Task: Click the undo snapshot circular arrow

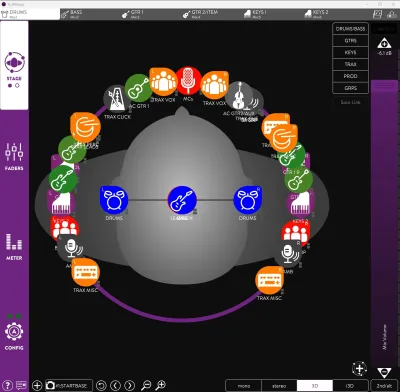Action: 101,385
